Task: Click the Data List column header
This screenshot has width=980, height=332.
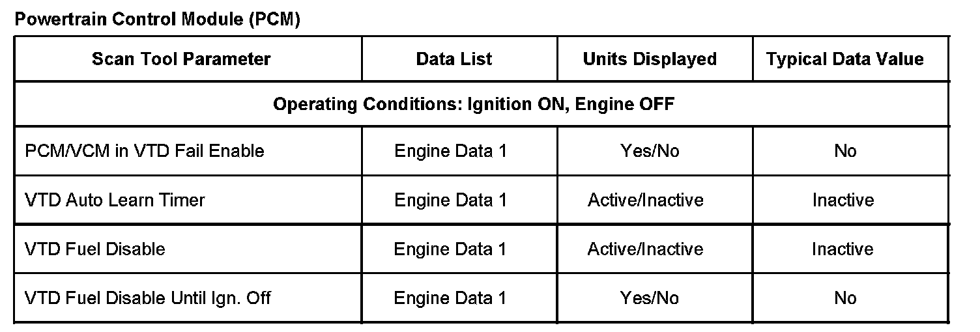Action: (x=454, y=59)
